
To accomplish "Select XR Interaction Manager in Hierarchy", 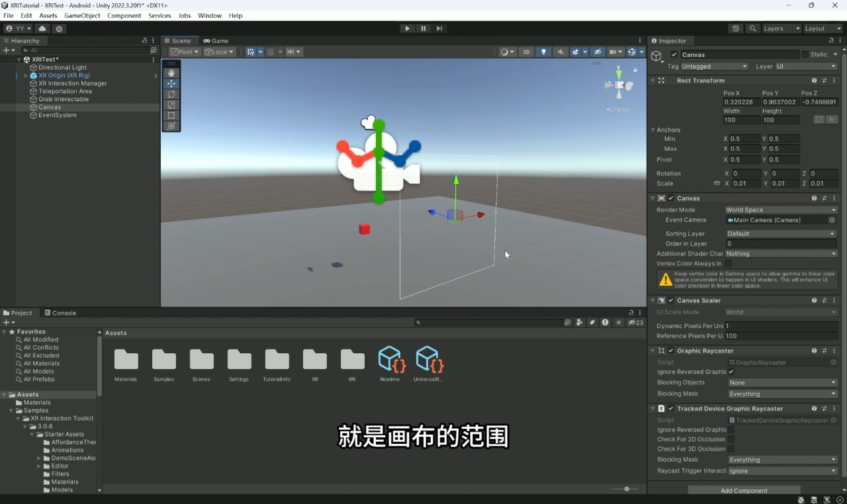I will pos(72,83).
